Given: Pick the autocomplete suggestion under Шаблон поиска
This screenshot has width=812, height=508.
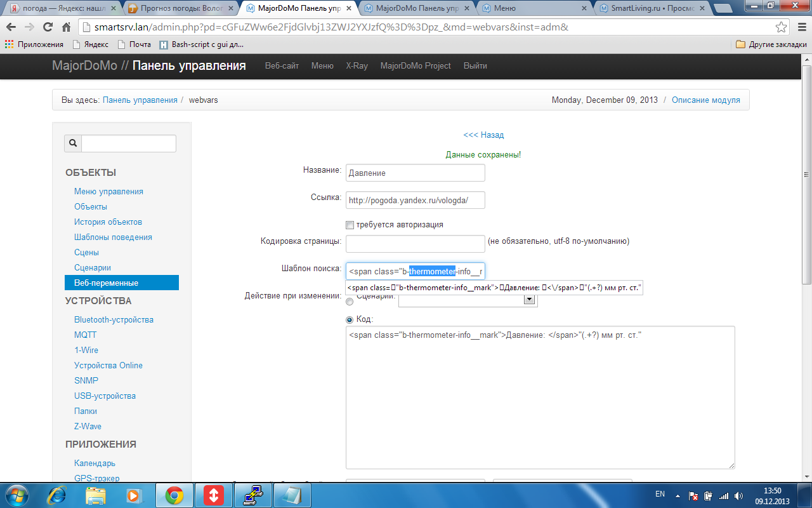Looking at the screenshot, I should [x=495, y=288].
